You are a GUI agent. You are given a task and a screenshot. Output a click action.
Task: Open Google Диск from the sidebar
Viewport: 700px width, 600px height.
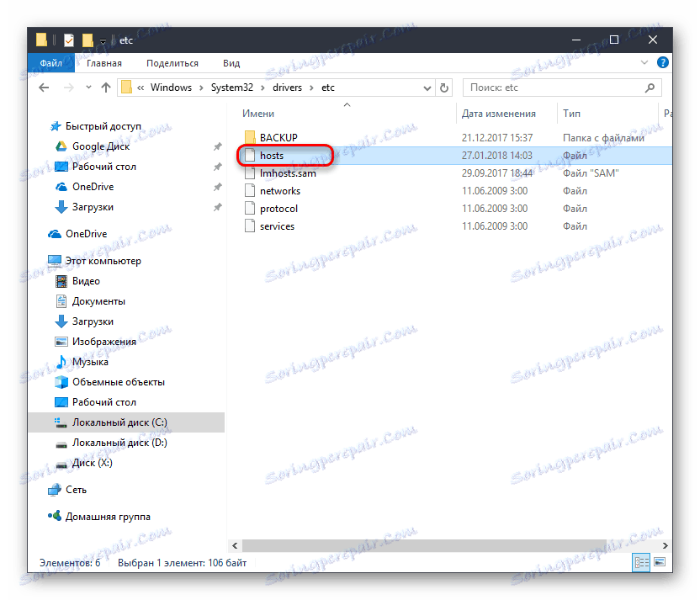coord(101,146)
